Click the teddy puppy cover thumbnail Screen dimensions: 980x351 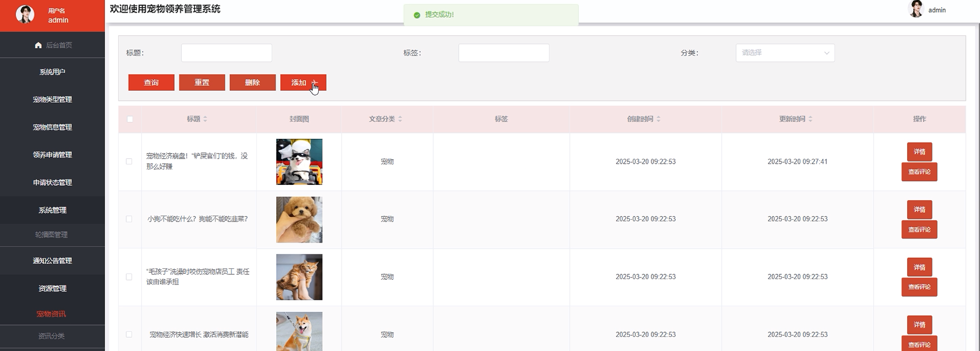[299, 220]
